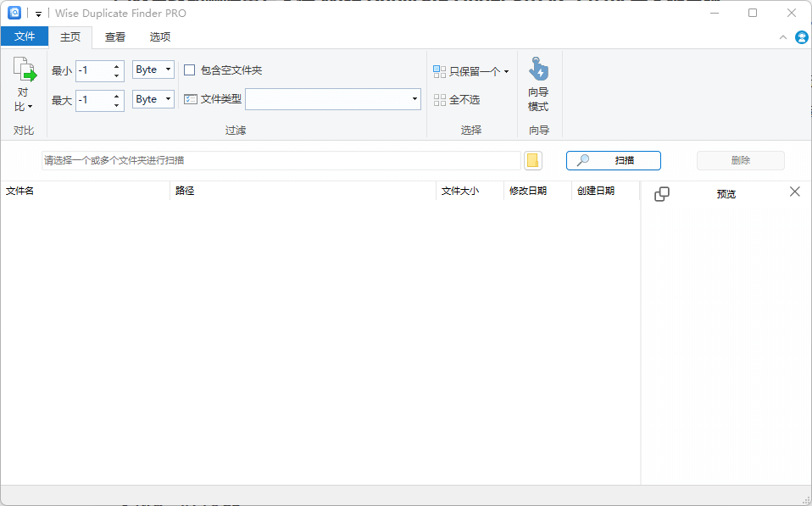Open the 文件 menu
This screenshot has height=506, width=812.
pyautogui.click(x=25, y=37)
